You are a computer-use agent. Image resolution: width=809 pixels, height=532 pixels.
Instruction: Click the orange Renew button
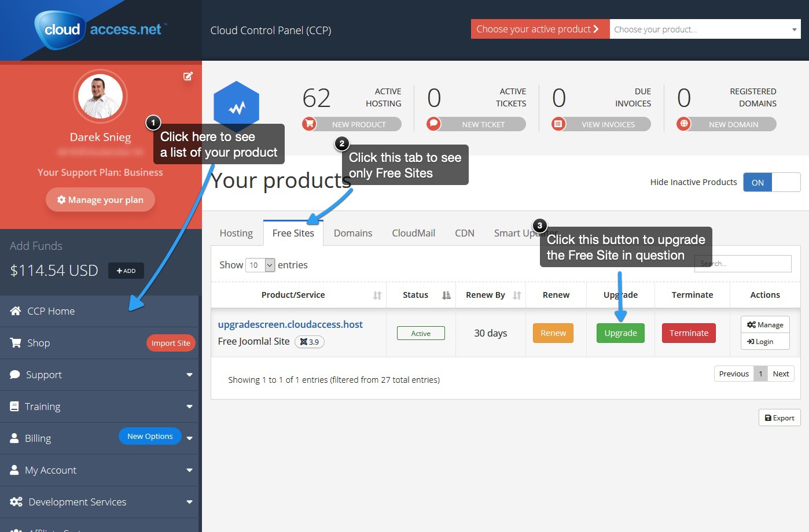pos(553,333)
